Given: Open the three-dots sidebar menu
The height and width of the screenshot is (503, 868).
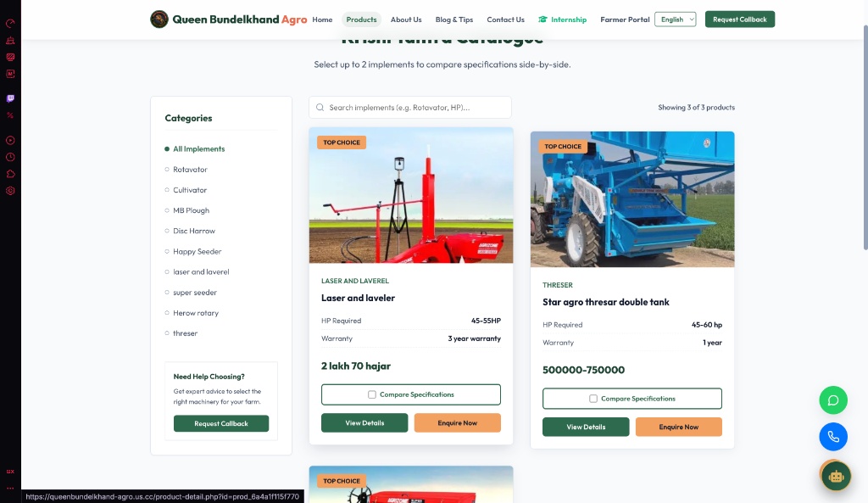Looking at the screenshot, I should click(10, 488).
